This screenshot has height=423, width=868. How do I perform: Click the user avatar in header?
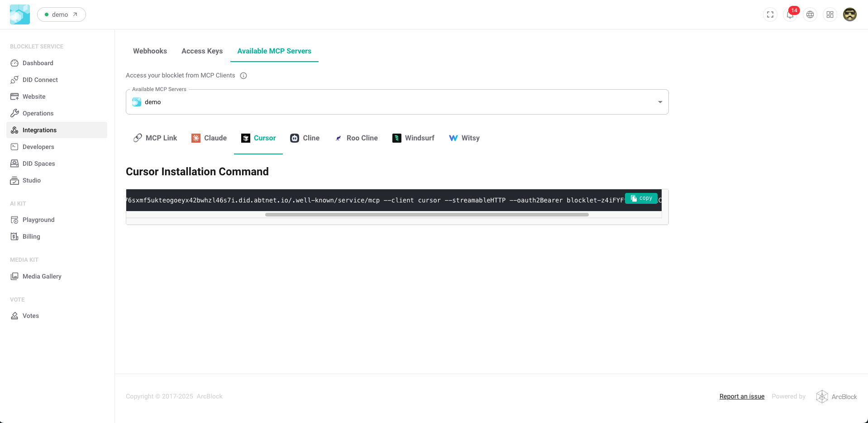tap(850, 14)
